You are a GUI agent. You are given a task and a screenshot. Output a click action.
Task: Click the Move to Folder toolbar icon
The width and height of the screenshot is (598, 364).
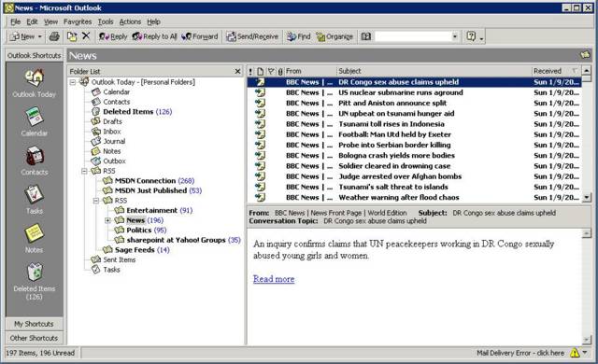72,36
